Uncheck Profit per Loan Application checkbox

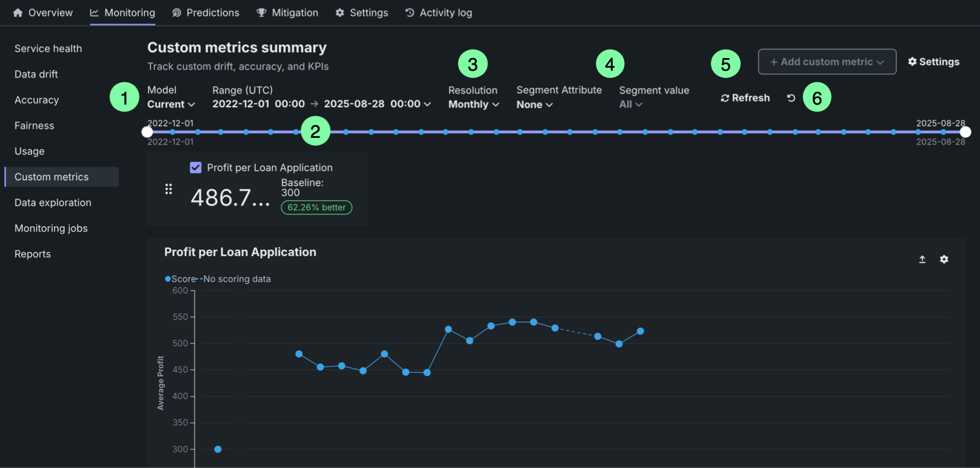point(195,167)
